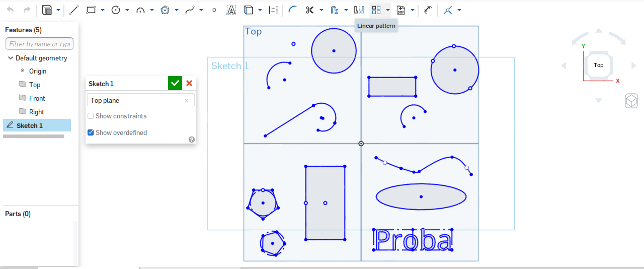Click the Mirror tool icon

tap(359, 10)
